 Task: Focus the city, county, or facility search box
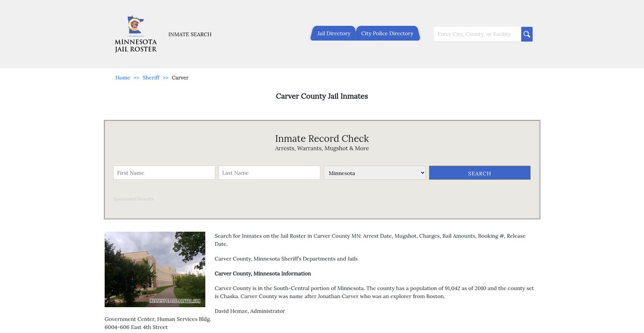pos(477,34)
